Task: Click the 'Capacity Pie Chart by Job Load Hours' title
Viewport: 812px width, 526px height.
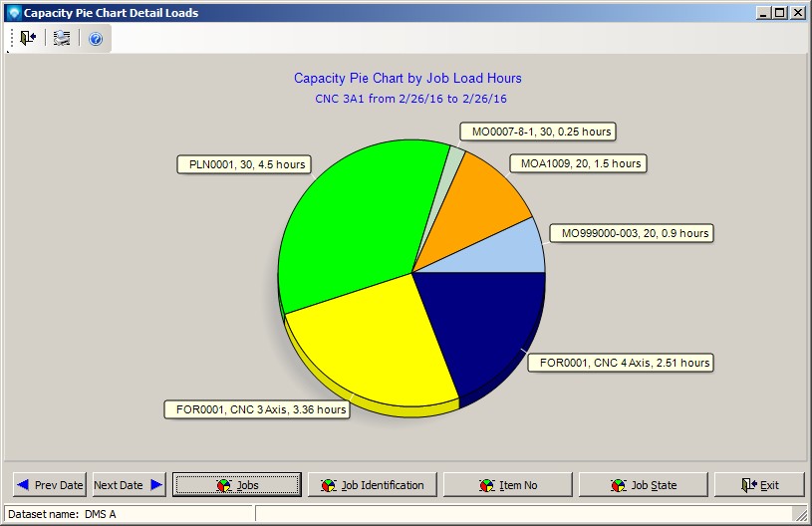Action: coord(407,78)
